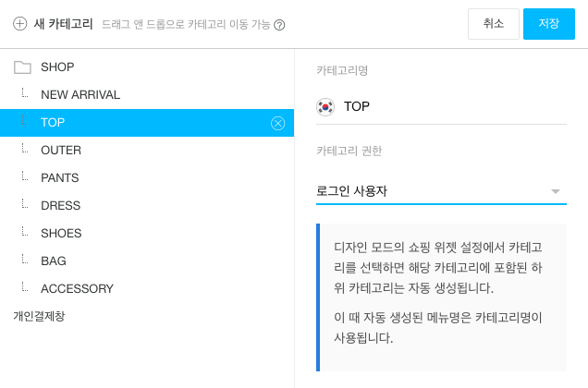Image resolution: width=588 pixels, height=388 pixels.
Task: Select the BAG category
Action: (x=147, y=261)
